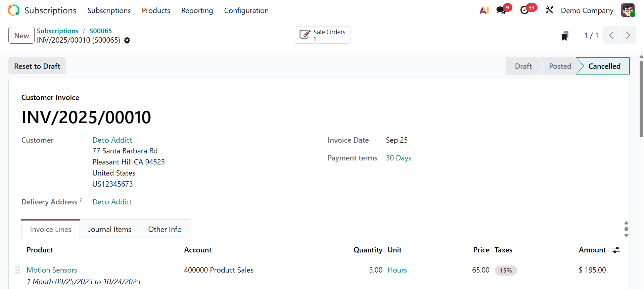Go to the previous record arrow
Image resolution: width=644 pixels, height=289 pixels.
(x=611, y=35)
